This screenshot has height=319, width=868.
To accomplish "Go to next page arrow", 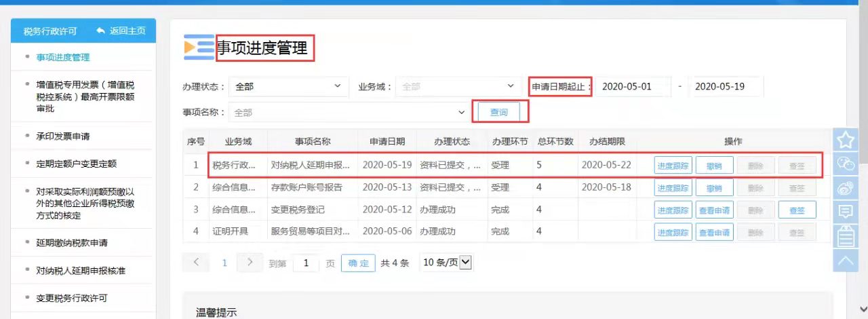I will click(250, 262).
